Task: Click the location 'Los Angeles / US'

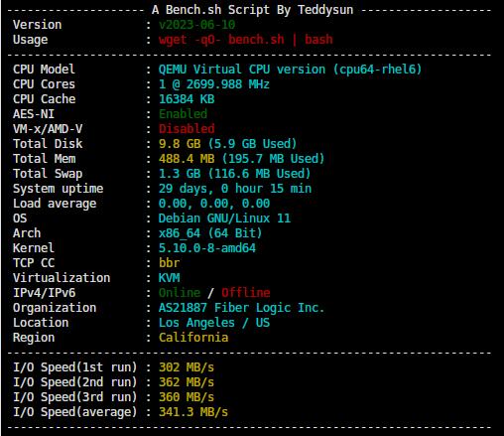Action: [214, 323]
